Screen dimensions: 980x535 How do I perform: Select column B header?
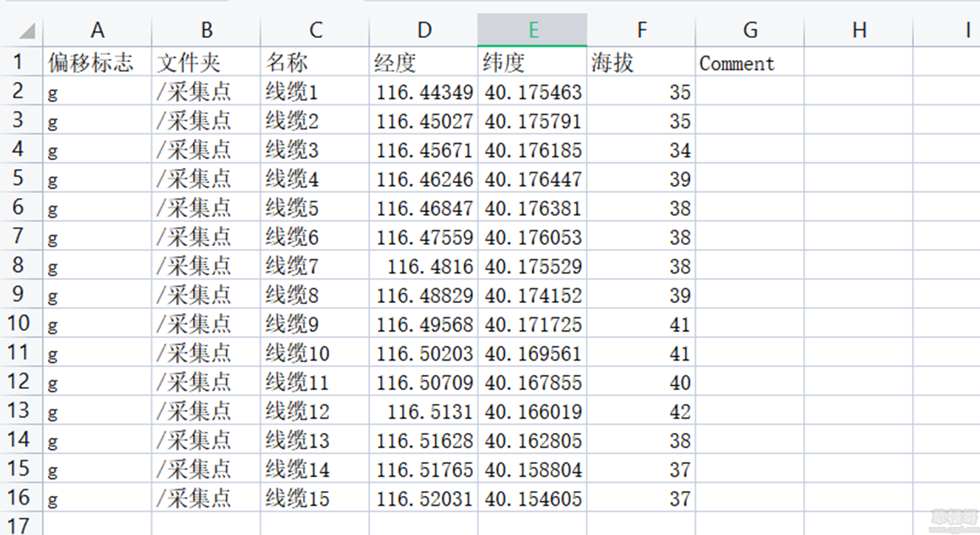point(206,30)
